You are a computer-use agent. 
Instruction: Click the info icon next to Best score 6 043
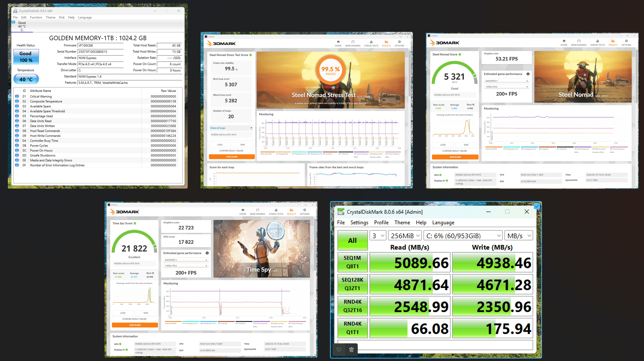(473, 105)
